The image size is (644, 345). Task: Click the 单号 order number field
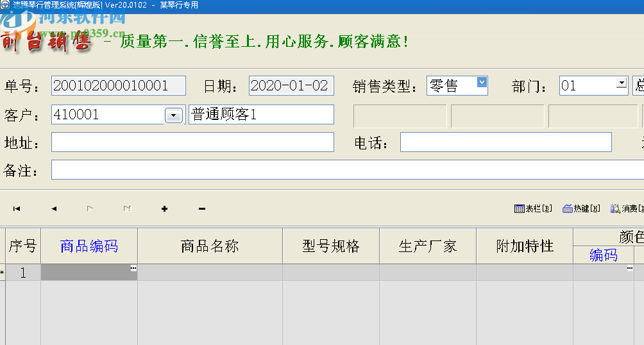pos(118,85)
